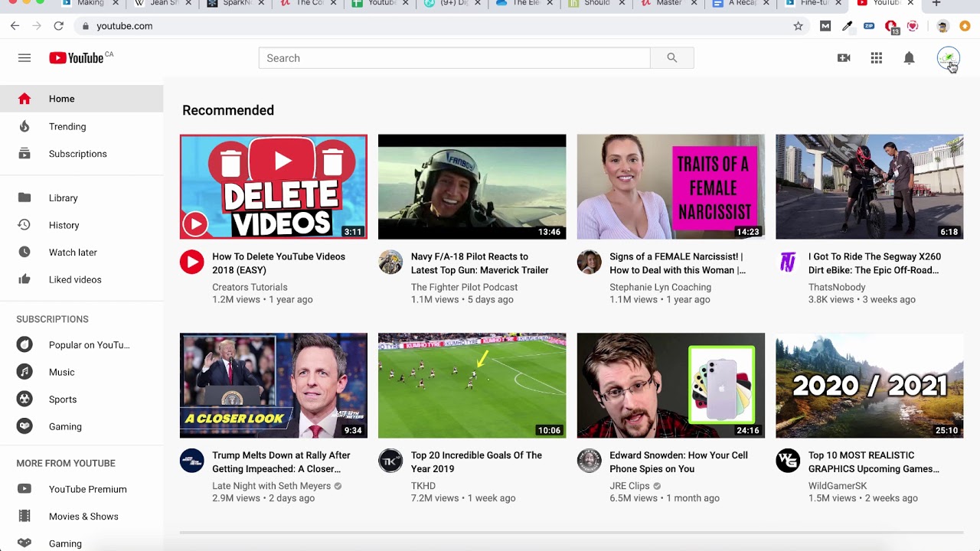Open How To Delete YouTube Videos title
Viewport: 980px width, 551px height.
(279, 263)
